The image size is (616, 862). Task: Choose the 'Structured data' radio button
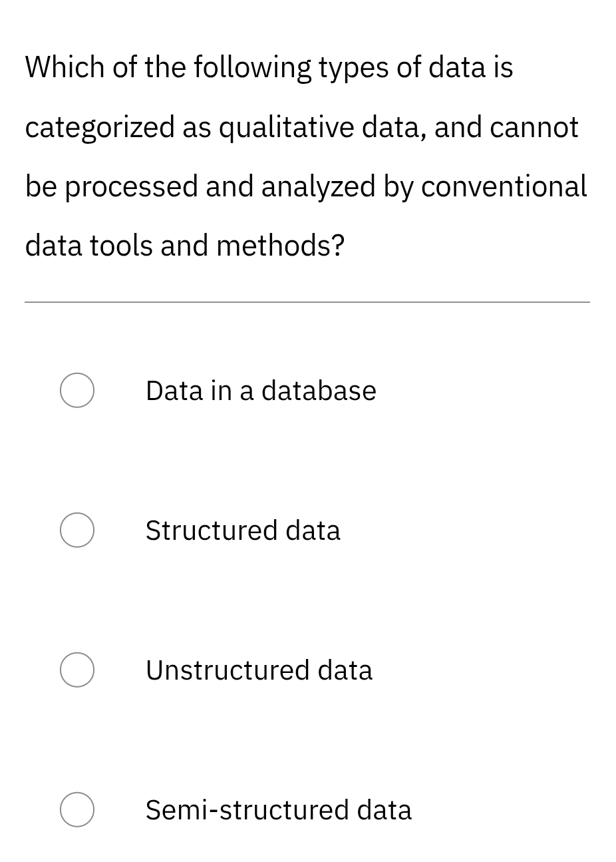point(77,530)
